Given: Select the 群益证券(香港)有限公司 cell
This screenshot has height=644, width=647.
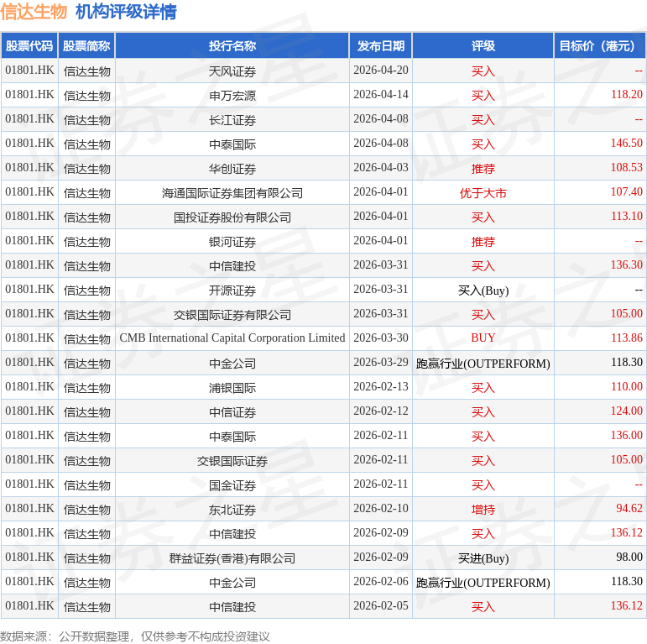Looking at the screenshot, I should click(x=232, y=558).
